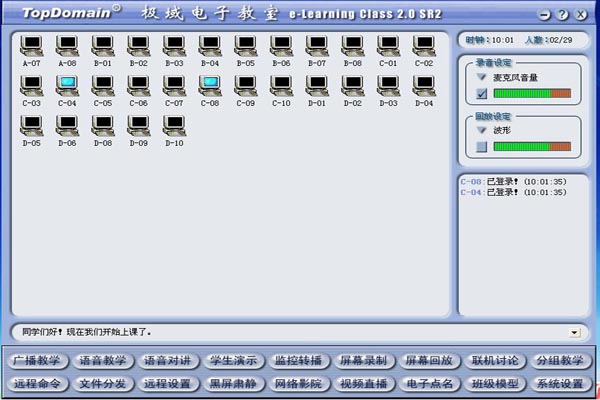Image resolution: width=600 pixels, height=400 pixels.
Task: Open the message text dropdown arrow
Action: (574, 332)
